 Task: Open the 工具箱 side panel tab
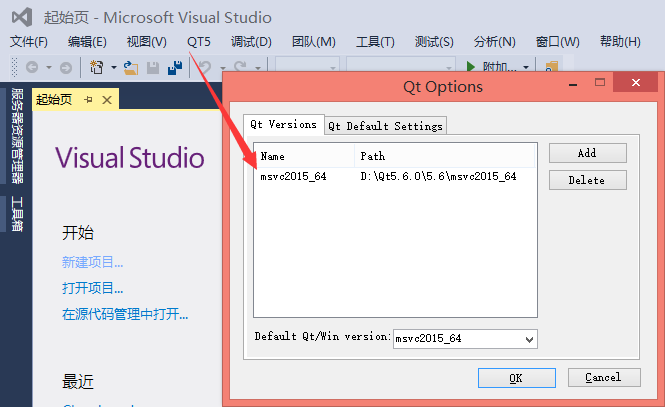coord(17,214)
